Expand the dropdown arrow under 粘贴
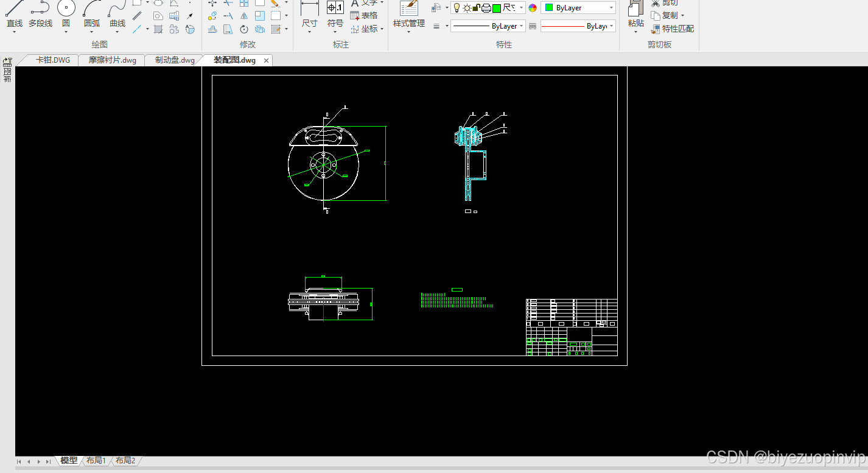868x473 pixels. coord(636,32)
